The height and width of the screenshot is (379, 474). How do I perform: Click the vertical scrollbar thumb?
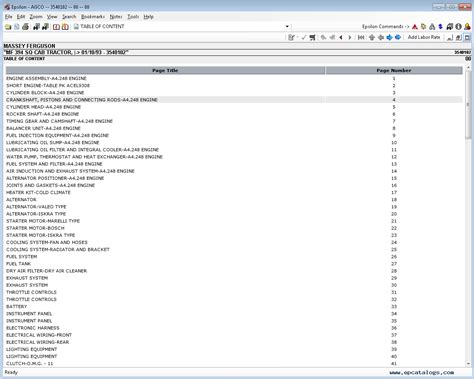(x=468, y=105)
